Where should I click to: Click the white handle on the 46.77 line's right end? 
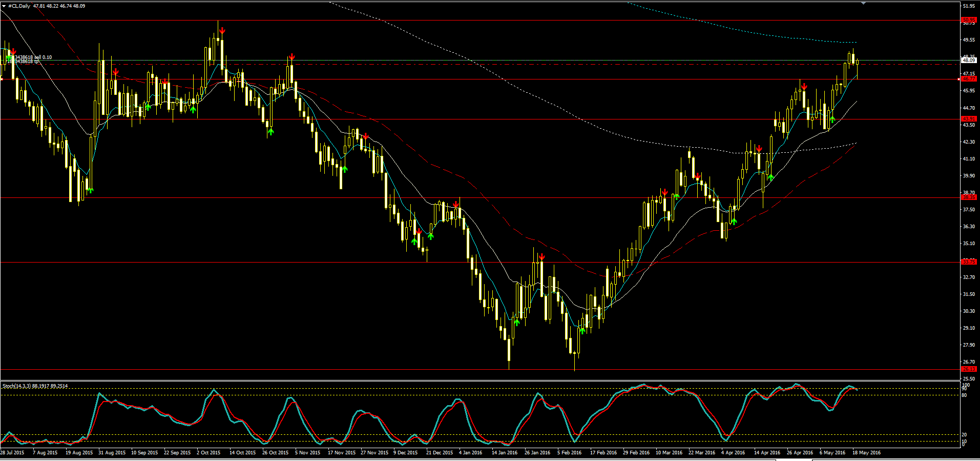959,79
